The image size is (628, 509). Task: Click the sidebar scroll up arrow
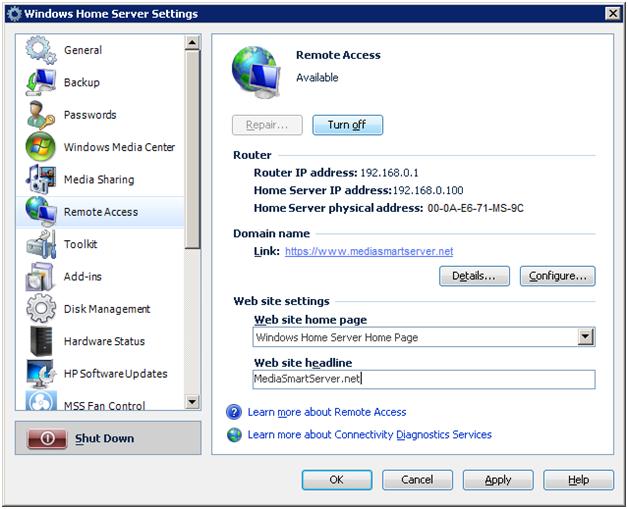[192, 42]
